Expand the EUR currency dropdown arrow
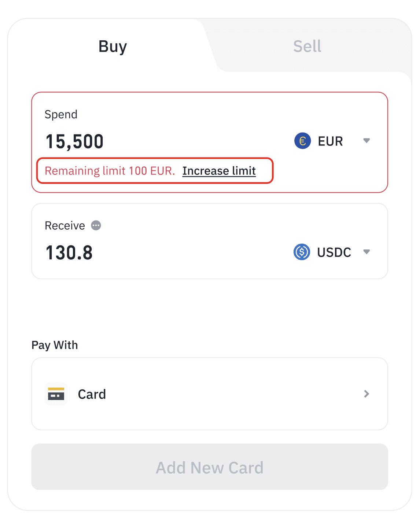This screenshot has height=518, width=420. 366,141
